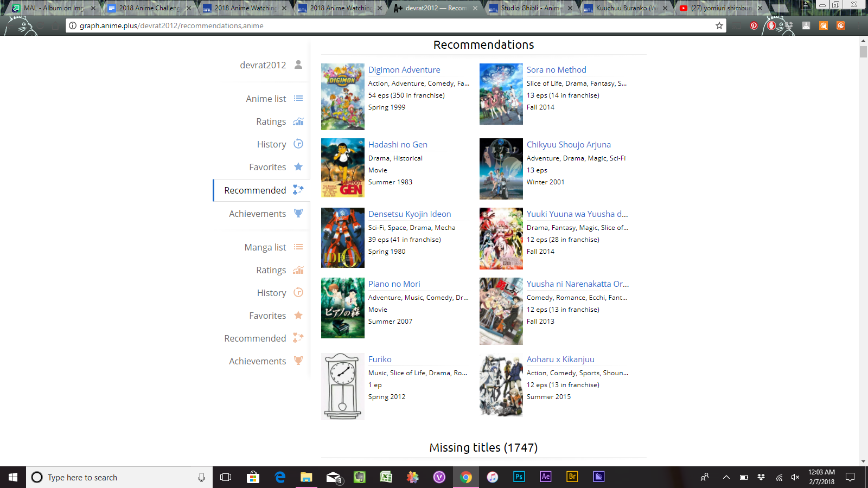Open the Pinterest browser extension
The image size is (868, 488).
754,25
